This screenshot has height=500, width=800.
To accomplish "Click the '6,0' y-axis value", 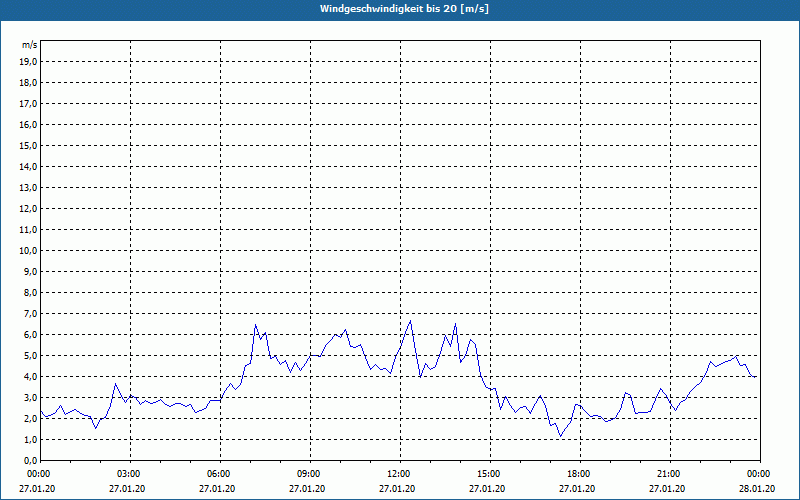I will coord(30,334).
